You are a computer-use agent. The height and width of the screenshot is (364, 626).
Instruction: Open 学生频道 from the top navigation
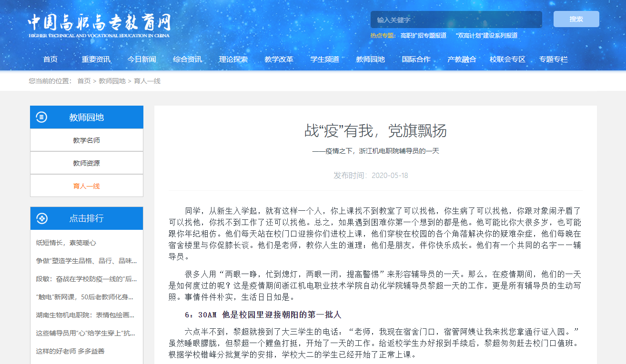click(x=324, y=59)
